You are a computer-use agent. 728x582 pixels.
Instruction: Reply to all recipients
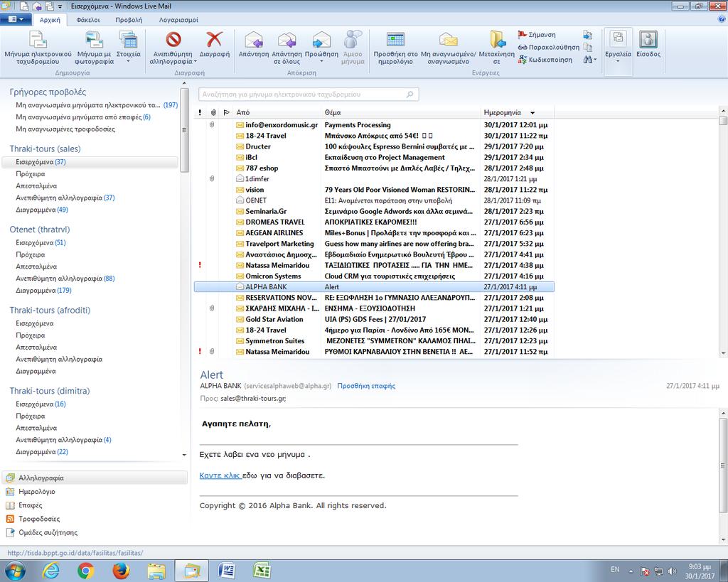[287, 47]
